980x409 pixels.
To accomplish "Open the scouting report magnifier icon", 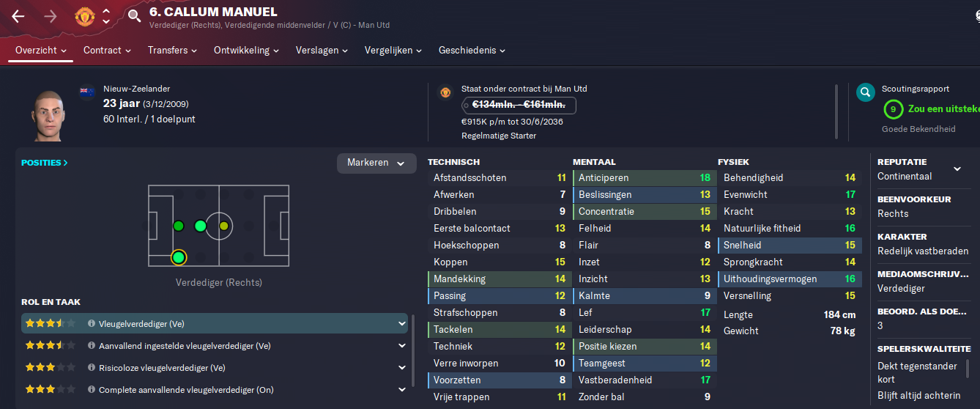I will [x=866, y=92].
